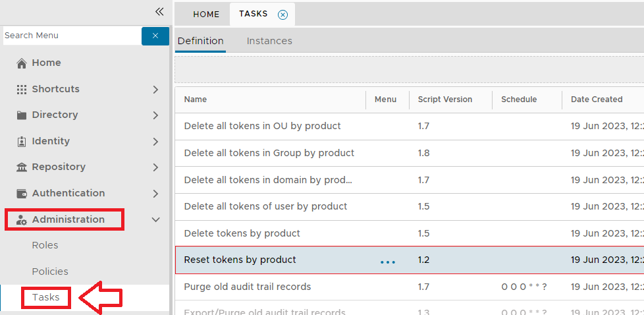Expand the Directory submenu arrow
This screenshot has width=644, height=315.
point(155,115)
